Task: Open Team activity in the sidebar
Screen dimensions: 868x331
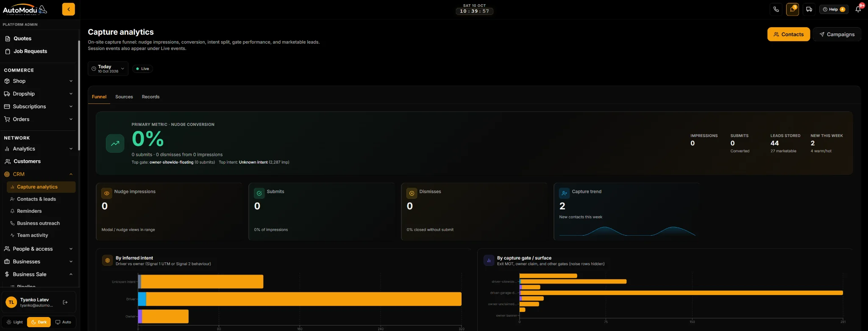Action: [x=42, y=235]
